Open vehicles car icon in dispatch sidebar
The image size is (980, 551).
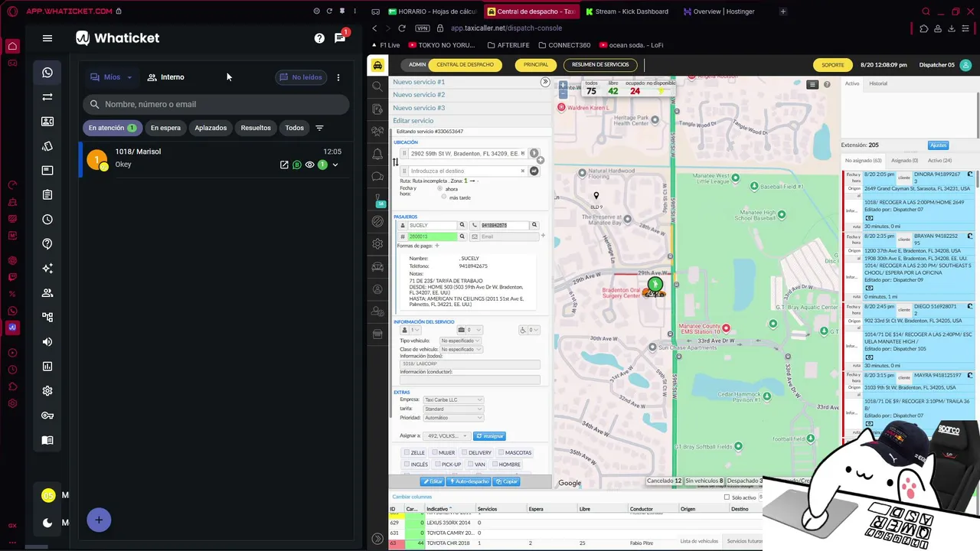point(377,267)
